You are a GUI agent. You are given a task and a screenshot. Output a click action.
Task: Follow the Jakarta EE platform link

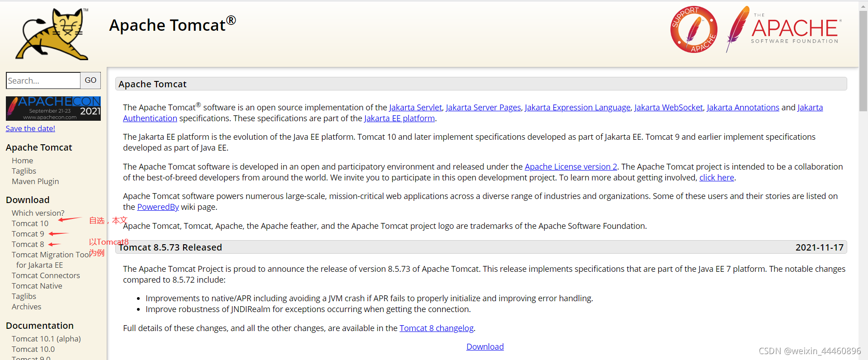pos(400,118)
